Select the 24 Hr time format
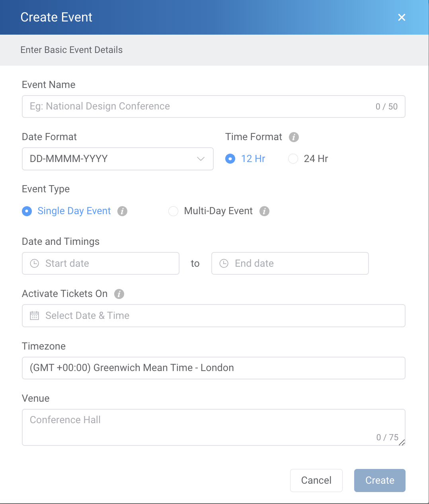Viewport: 429px width, 504px height. tap(293, 158)
